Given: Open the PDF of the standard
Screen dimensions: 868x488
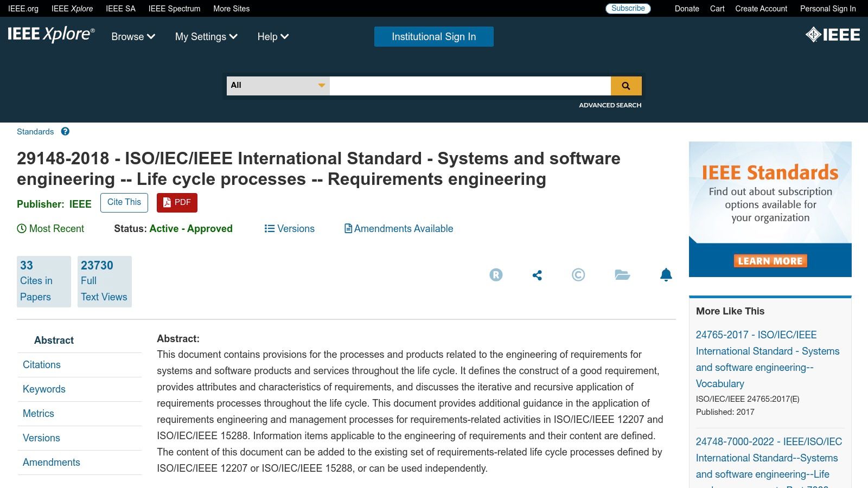Looking at the screenshot, I should 176,202.
